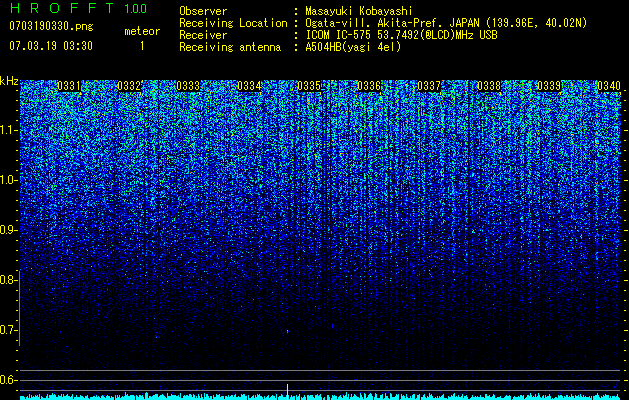Image resolution: width=629 pixels, height=400 pixels.
Task: Click the 0331 time marker
Action: [69, 86]
